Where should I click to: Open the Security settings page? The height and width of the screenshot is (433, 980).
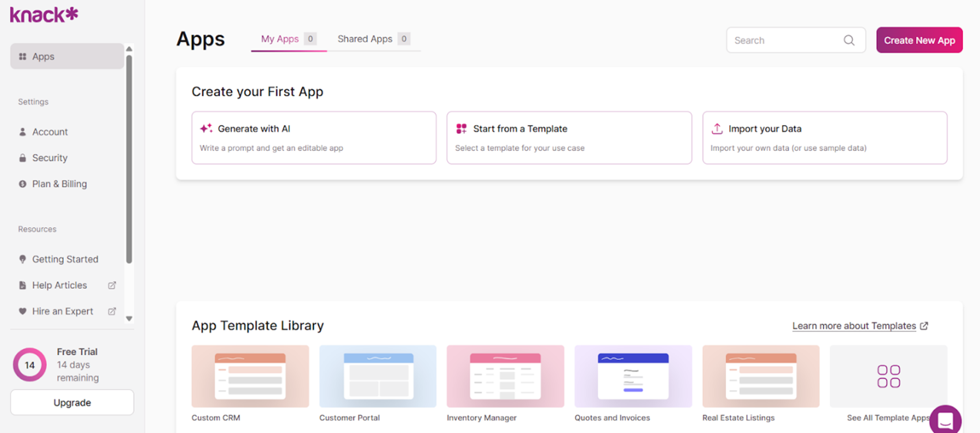click(49, 158)
